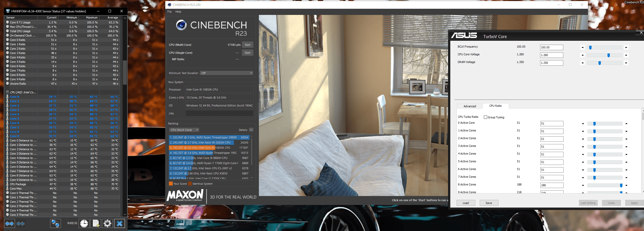The height and width of the screenshot is (231, 644).
Task: Open Minimum Test Duration dropdown
Action: pyautogui.click(x=226, y=73)
